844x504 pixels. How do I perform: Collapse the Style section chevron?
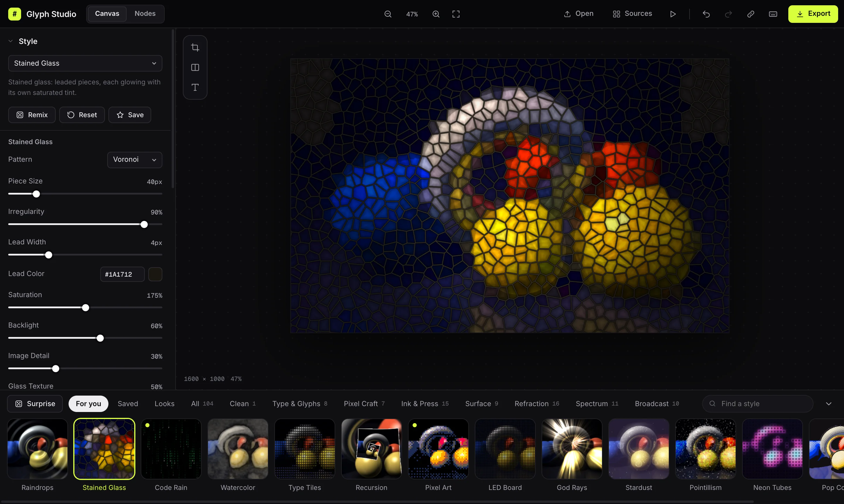(11, 41)
